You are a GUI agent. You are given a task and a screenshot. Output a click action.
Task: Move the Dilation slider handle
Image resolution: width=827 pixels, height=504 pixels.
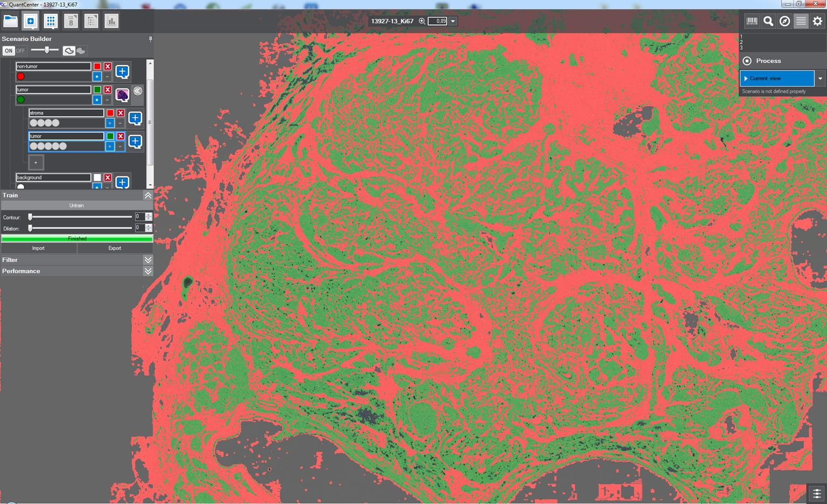30,228
